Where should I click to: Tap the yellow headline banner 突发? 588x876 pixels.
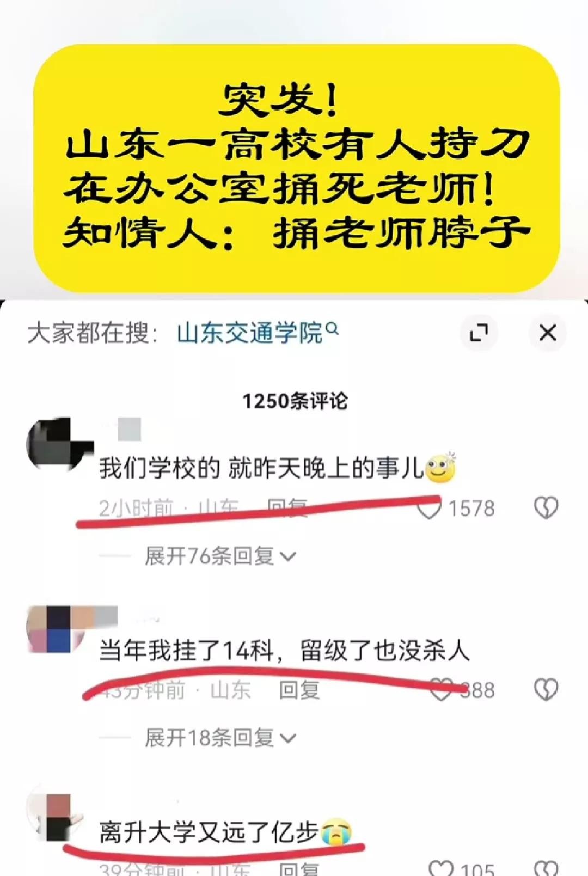(x=296, y=168)
